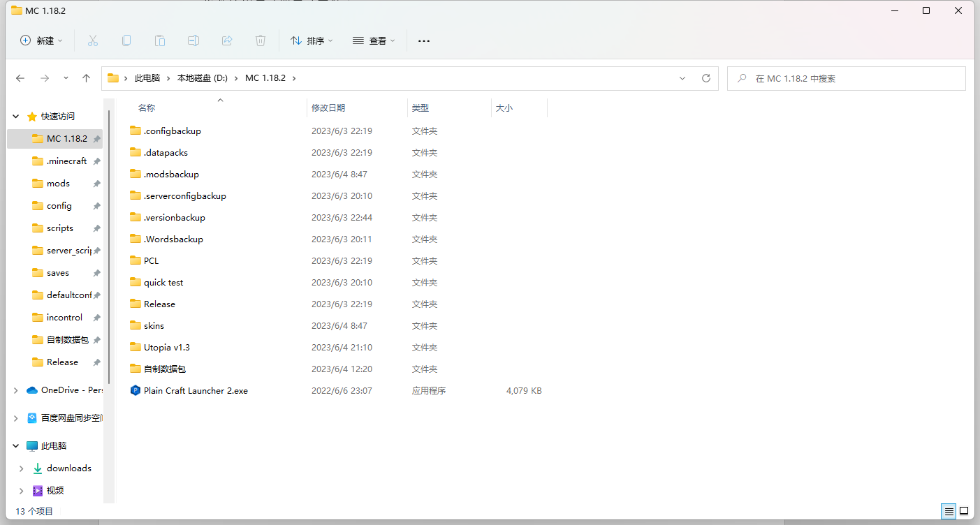Click the 视频 icon in sidebar
The width and height of the screenshot is (980, 525).
tap(38, 491)
